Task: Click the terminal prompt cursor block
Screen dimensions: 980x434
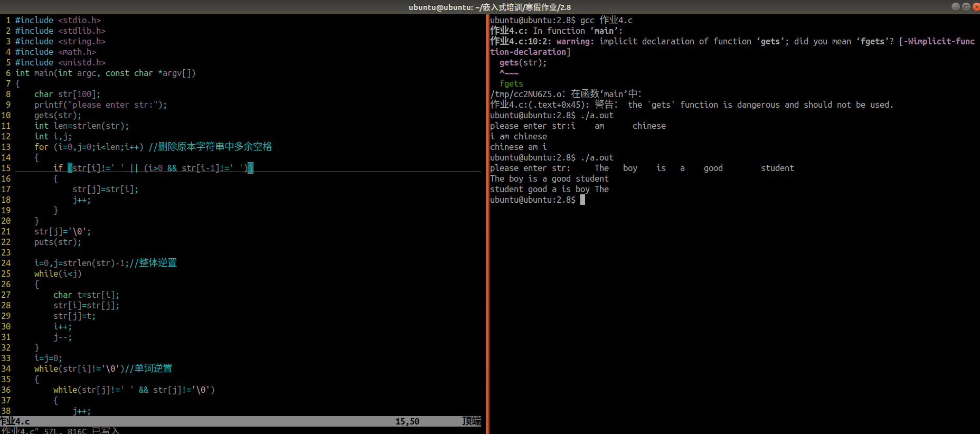Action: coord(582,200)
